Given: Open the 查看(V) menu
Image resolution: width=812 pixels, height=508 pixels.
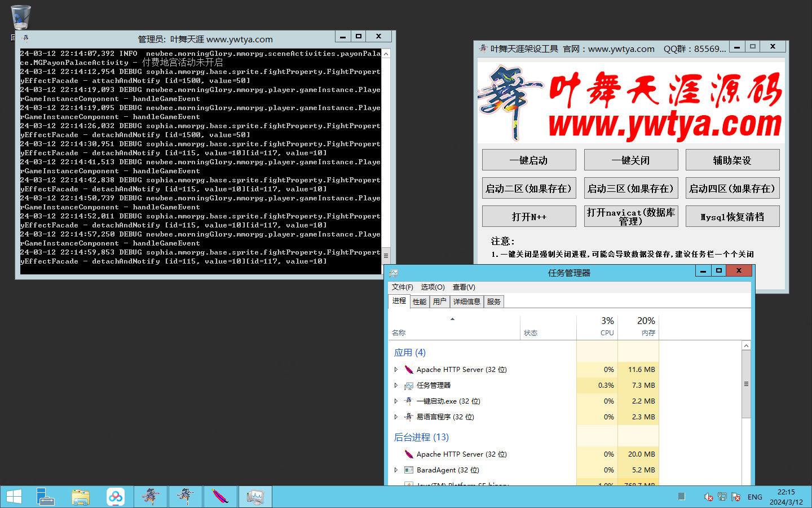Looking at the screenshot, I should click(464, 287).
